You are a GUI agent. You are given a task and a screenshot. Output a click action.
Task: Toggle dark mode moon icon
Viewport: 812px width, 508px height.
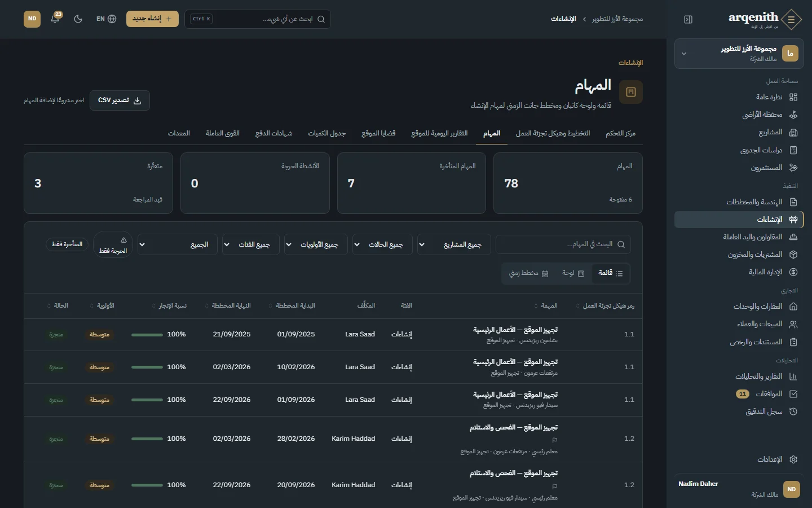[x=78, y=19]
